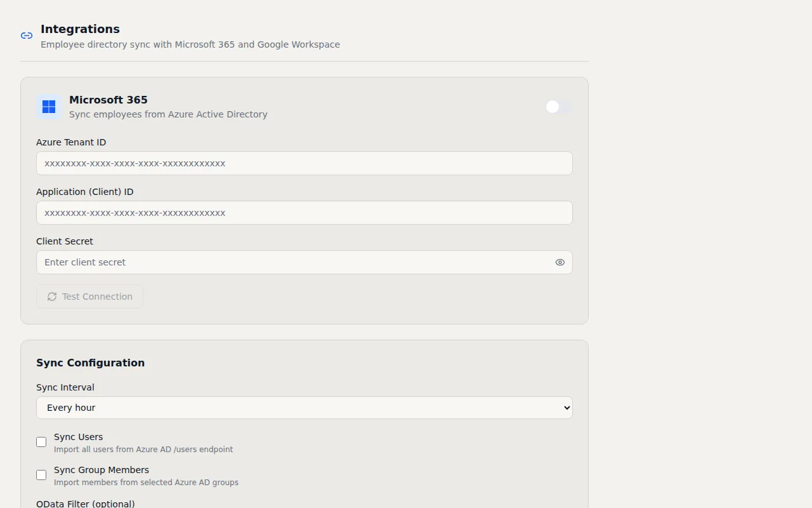Viewport: 812px width, 508px height.
Task: Click the OData Filter (optional) label
Action: coord(85,504)
